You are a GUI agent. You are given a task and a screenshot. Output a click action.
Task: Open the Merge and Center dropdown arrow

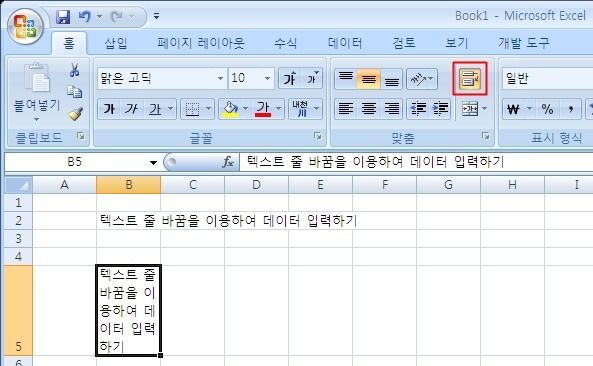pos(484,109)
